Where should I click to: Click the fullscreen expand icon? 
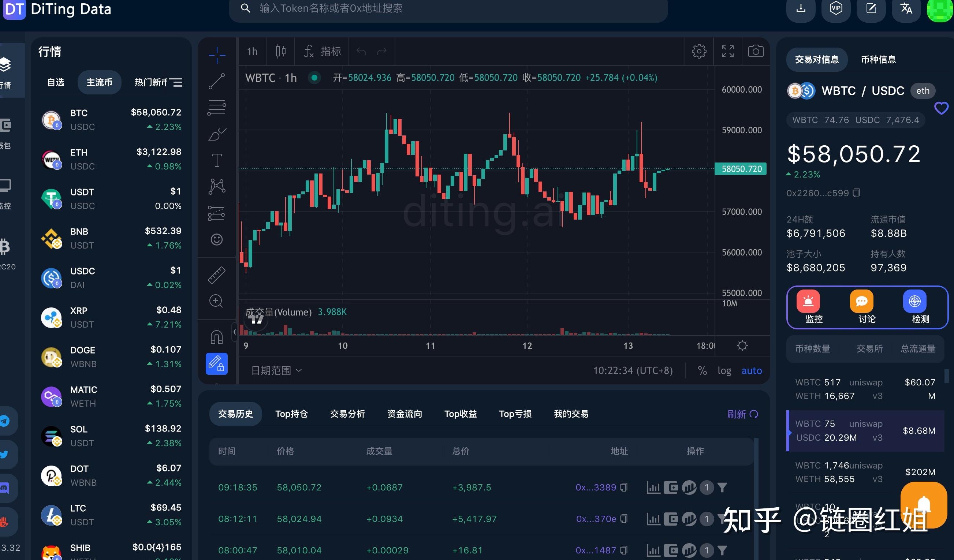point(727,51)
